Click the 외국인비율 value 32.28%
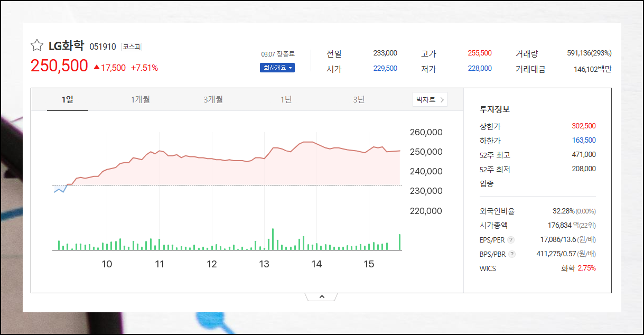This screenshot has width=644, height=335. 563,211
